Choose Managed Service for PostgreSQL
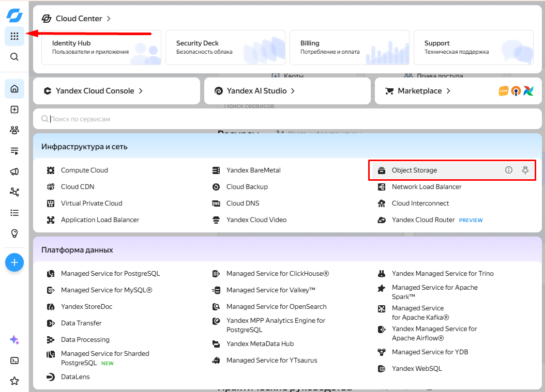The width and height of the screenshot is (545, 392). click(110, 274)
